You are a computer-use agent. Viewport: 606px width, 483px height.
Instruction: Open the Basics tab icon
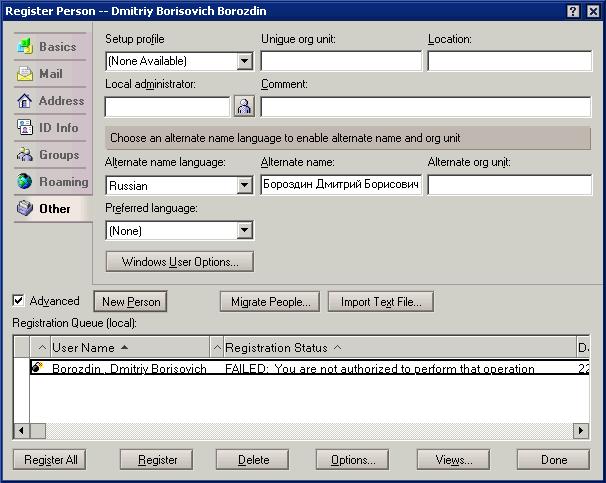25,47
